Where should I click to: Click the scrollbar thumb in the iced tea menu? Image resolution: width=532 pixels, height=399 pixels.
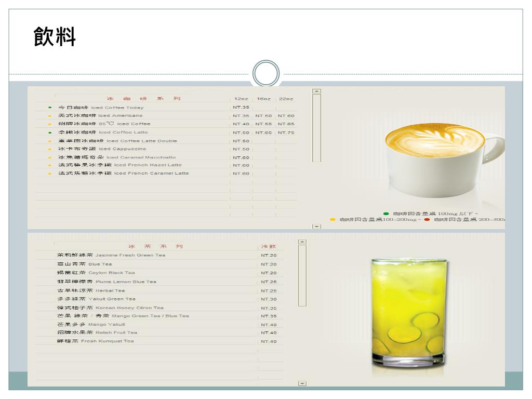tap(302, 275)
